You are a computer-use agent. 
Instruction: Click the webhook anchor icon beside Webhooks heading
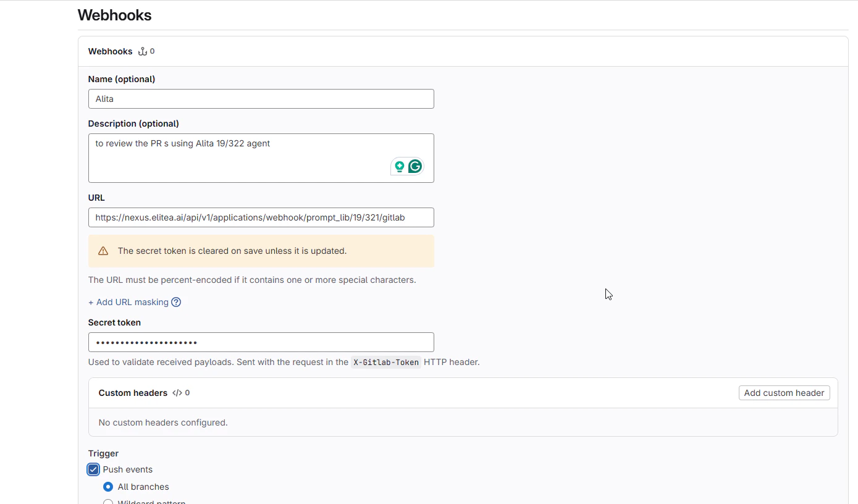(142, 51)
